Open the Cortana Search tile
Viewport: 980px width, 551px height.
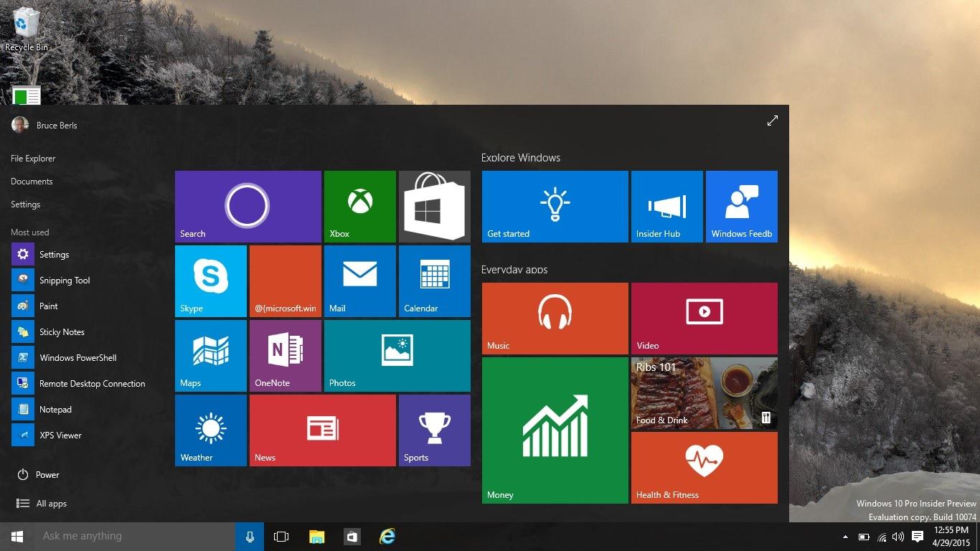point(248,207)
